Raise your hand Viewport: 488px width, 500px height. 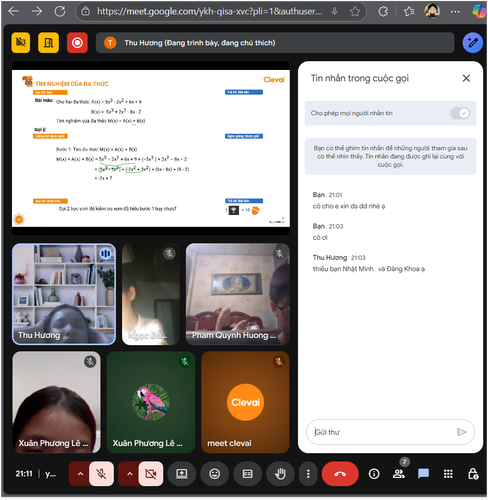280,474
